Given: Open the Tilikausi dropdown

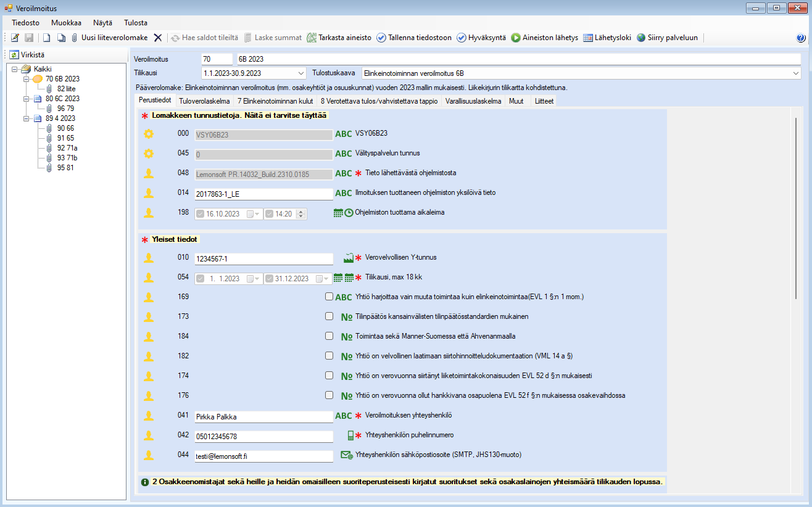Looking at the screenshot, I should click(300, 73).
